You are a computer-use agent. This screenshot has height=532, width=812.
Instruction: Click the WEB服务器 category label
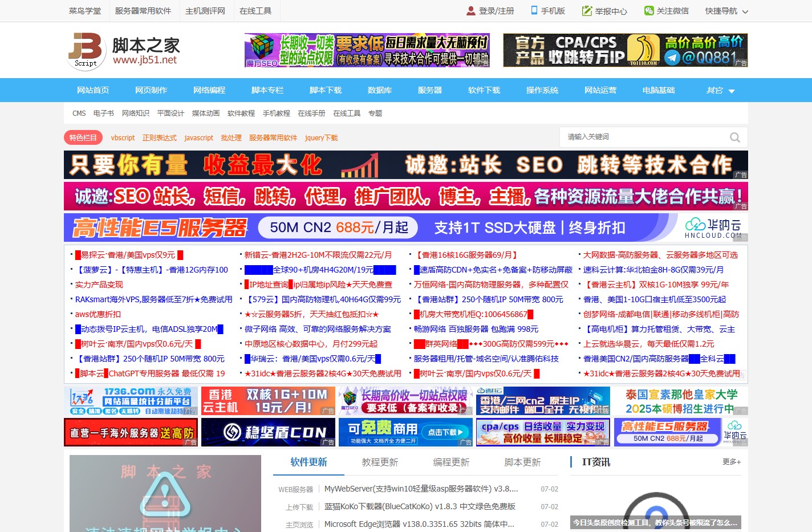[295, 489]
